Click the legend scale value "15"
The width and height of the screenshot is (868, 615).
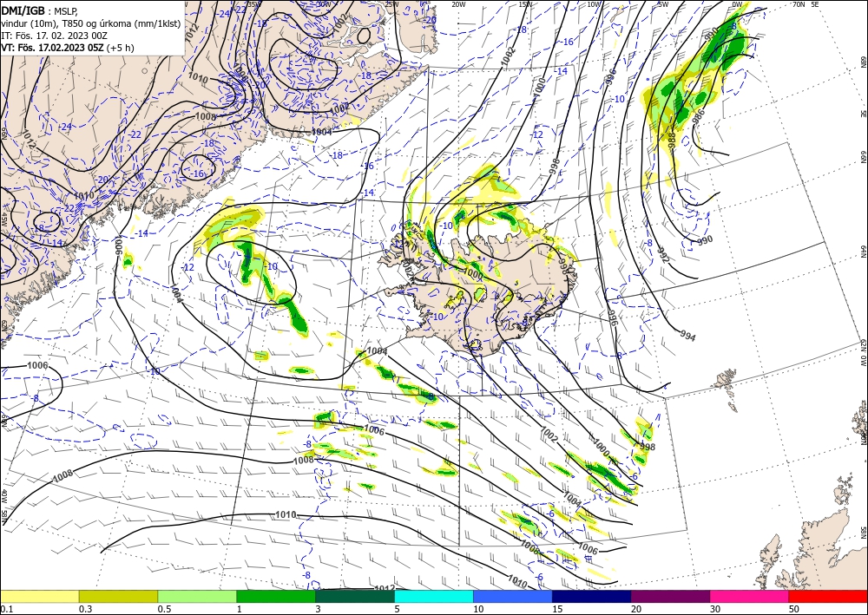pyautogui.click(x=557, y=609)
